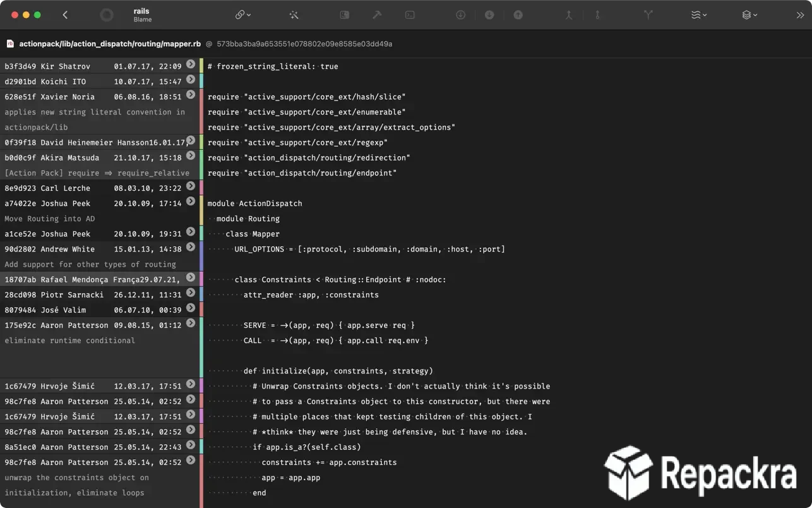
Task: Open commit arrow for 90d2802 Andrew White
Action: [x=191, y=247]
